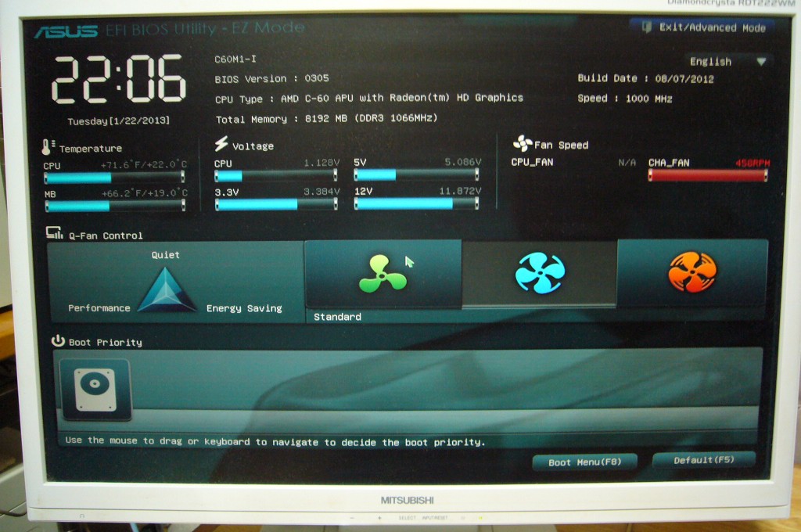Viewport: 801px width, 532px height.
Task: Select the green Standard fan mode icon
Action: tap(383, 273)
